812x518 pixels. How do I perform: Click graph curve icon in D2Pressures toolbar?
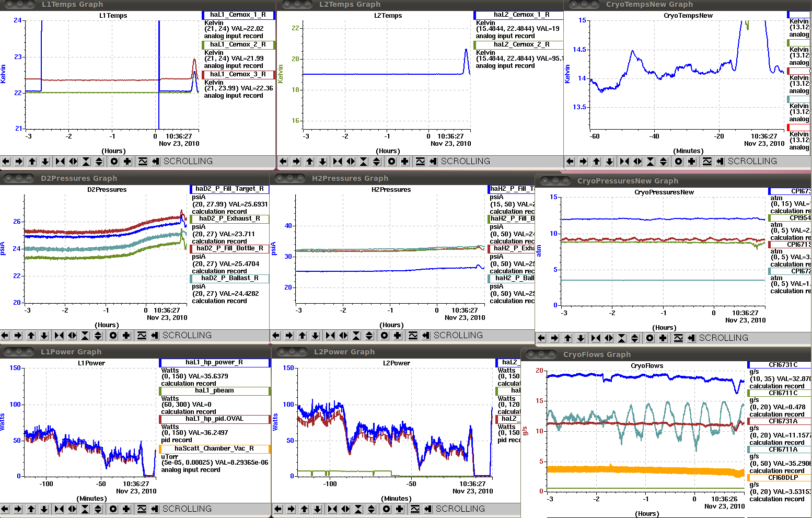(x=142, y=336)
